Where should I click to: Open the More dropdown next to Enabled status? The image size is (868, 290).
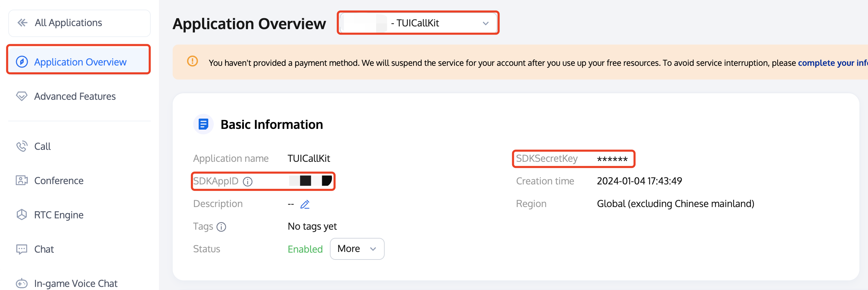pyautogui.click(x=357, y=249)
